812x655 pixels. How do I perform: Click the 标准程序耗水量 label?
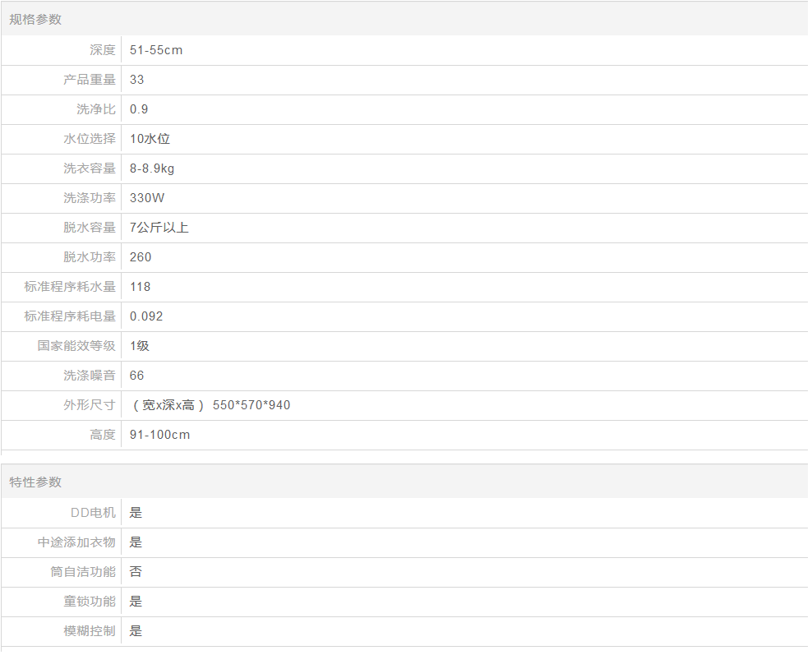(x=70, y=287)
